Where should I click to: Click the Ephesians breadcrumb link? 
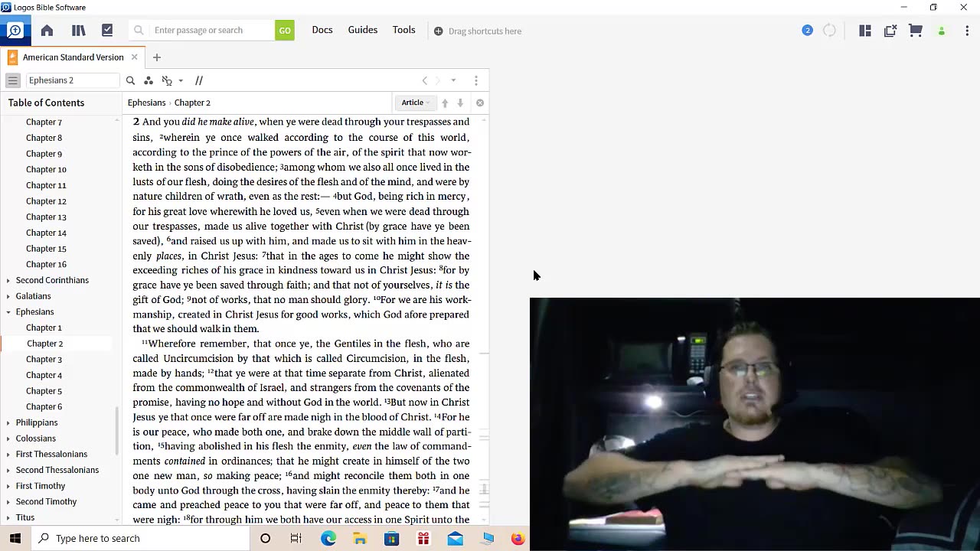(x=146, y=103)
